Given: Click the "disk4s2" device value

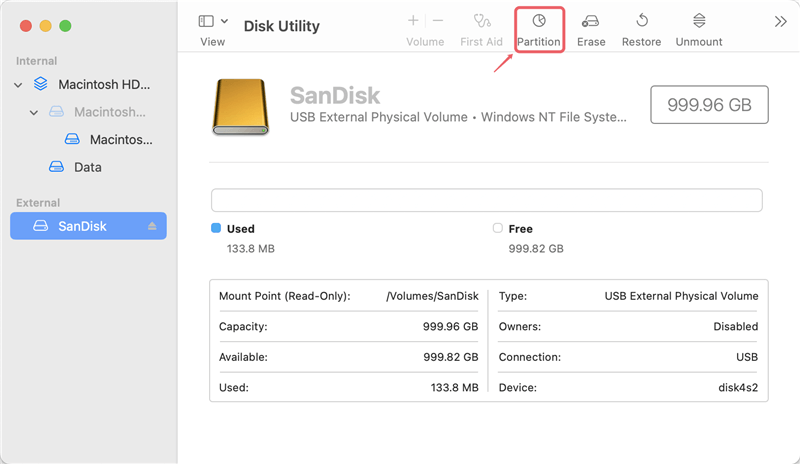Looking at the screenshot, I should pos(738,387).
